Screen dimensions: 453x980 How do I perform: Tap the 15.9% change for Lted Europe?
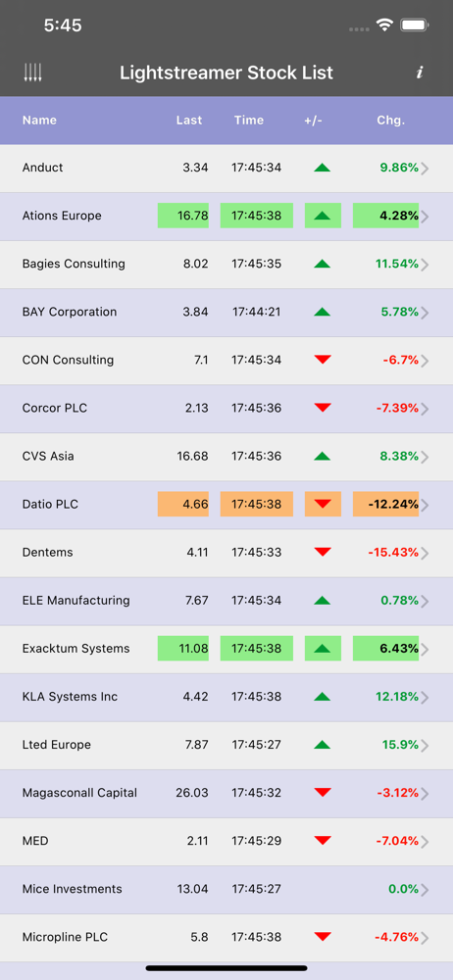400,745
